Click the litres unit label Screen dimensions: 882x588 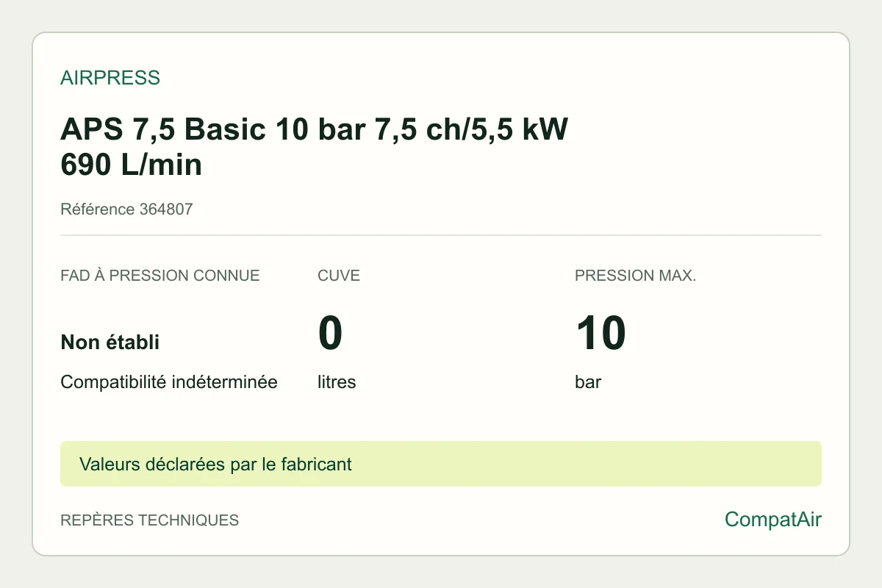(337, 383)
